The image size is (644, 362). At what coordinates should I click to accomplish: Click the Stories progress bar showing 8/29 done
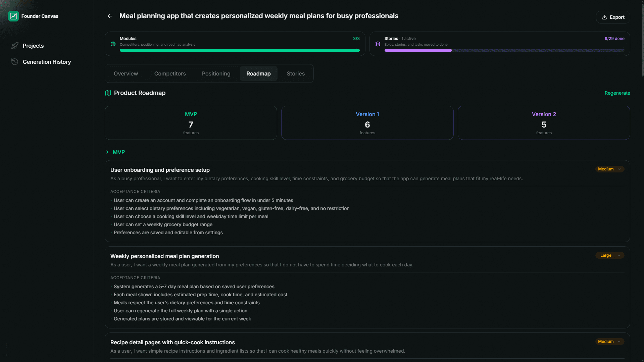click(x=504, y=50)
